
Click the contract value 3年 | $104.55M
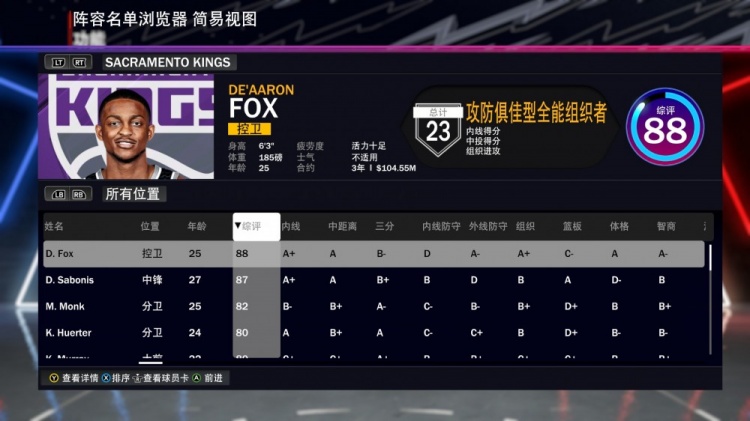coord(384,168)
